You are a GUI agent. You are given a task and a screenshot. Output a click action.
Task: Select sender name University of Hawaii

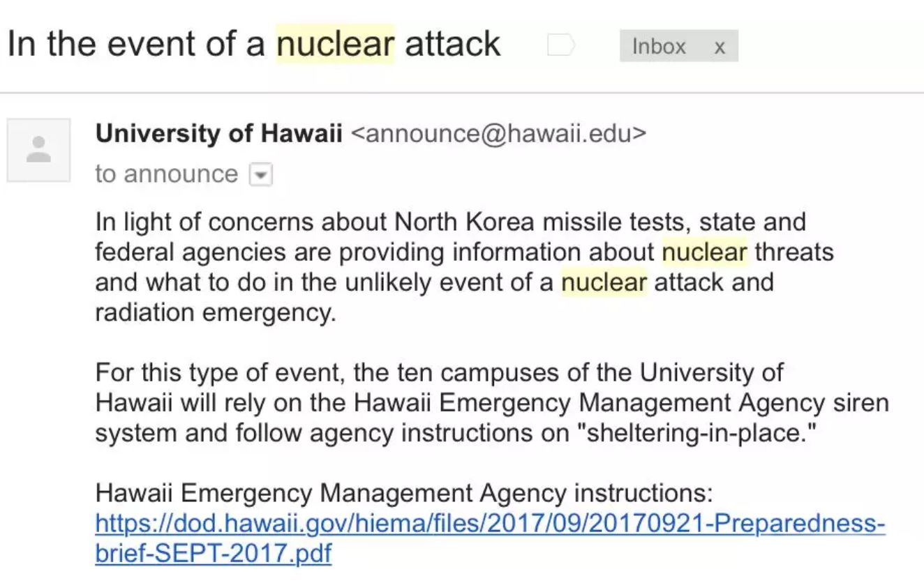218,133
